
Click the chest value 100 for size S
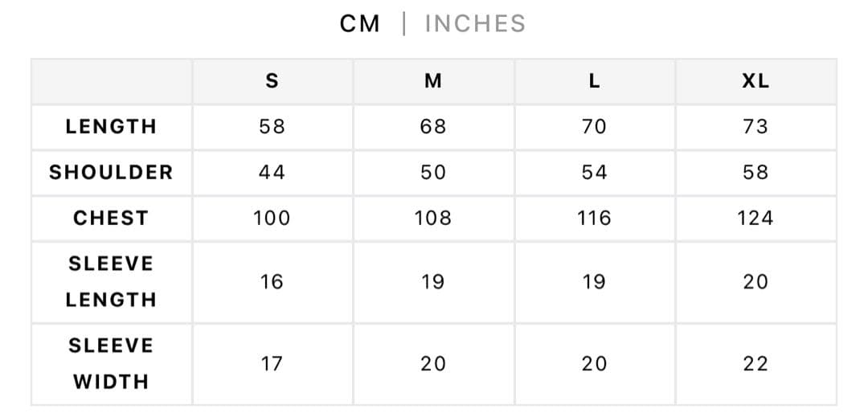click(272, 219)
